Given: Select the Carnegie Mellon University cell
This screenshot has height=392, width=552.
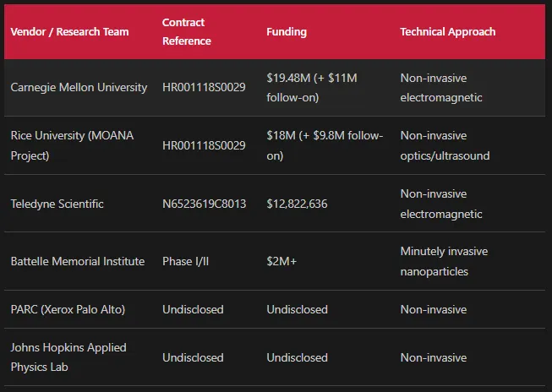Looking at the screenshot, I should 79,87.
